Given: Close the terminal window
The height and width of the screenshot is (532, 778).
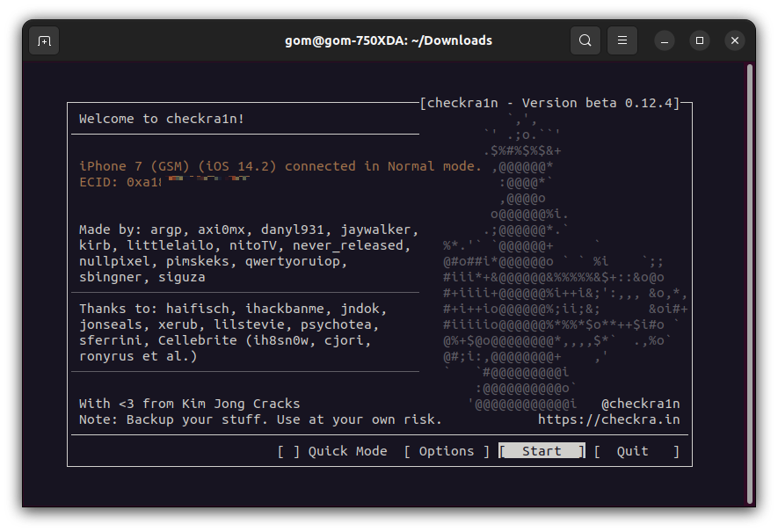Looking at the screenshot, I should tap(735, 40).
